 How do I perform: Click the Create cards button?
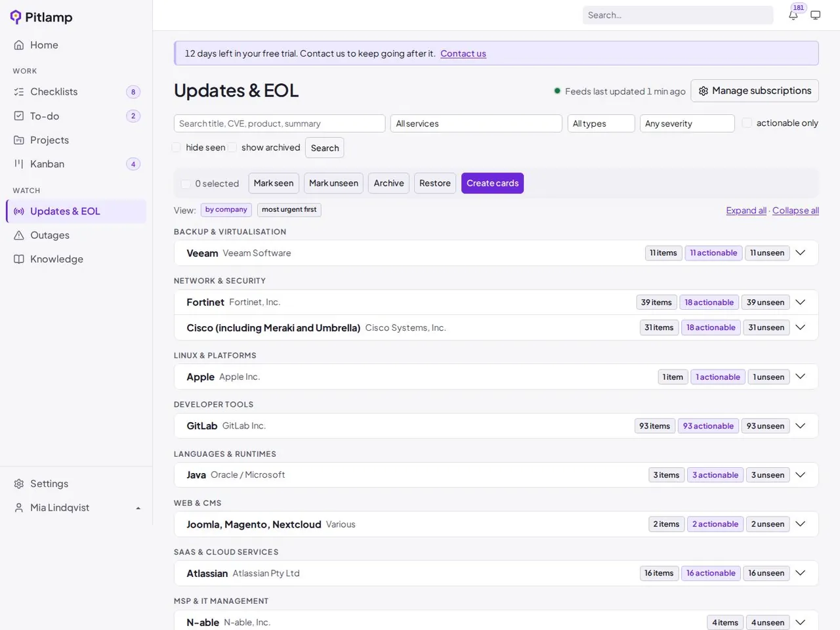[492, 183]
